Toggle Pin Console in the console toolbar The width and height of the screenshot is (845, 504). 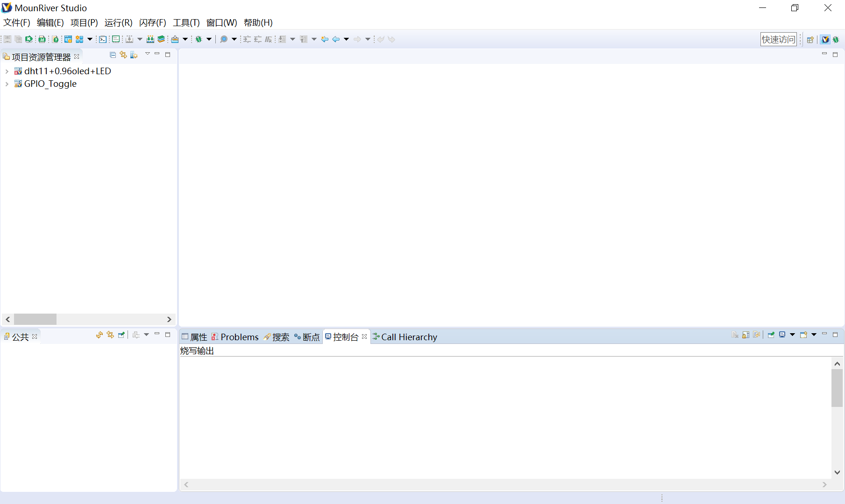(x=771, y=335)
